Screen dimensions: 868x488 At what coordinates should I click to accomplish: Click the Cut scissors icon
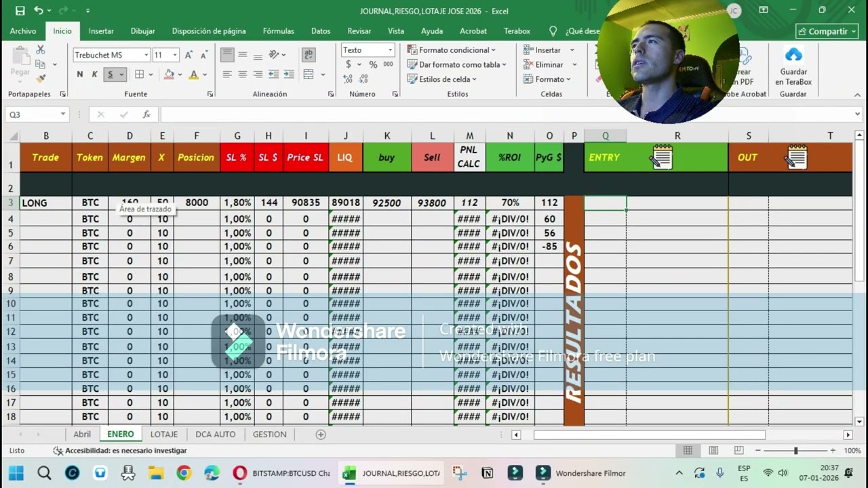coord(41,50)
